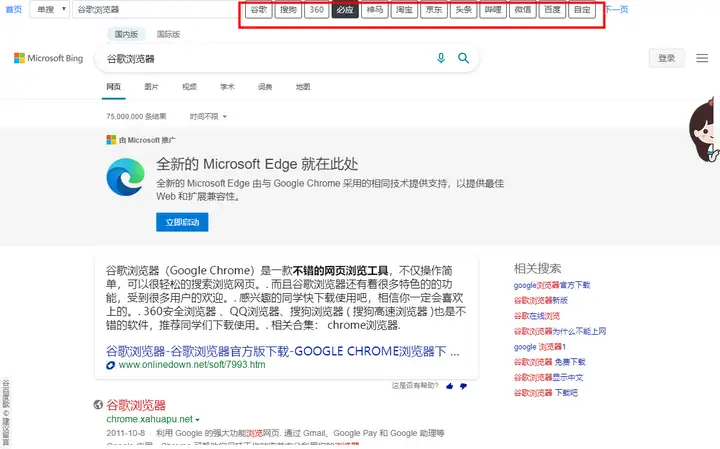This screenshot has height=449, width=720.
Task: Open the 学术 academic tab
Action: click(227, 87)
